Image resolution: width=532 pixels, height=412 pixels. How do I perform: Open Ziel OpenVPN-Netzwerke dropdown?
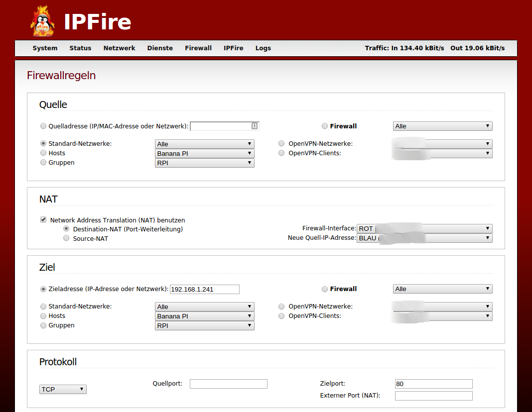tap(442, 307)
